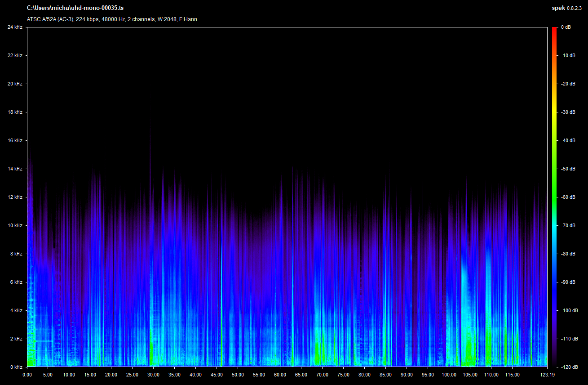This screenshot has width=588, height=385.
Task: Click the 60:00 time axis marker
Action: 280,375
